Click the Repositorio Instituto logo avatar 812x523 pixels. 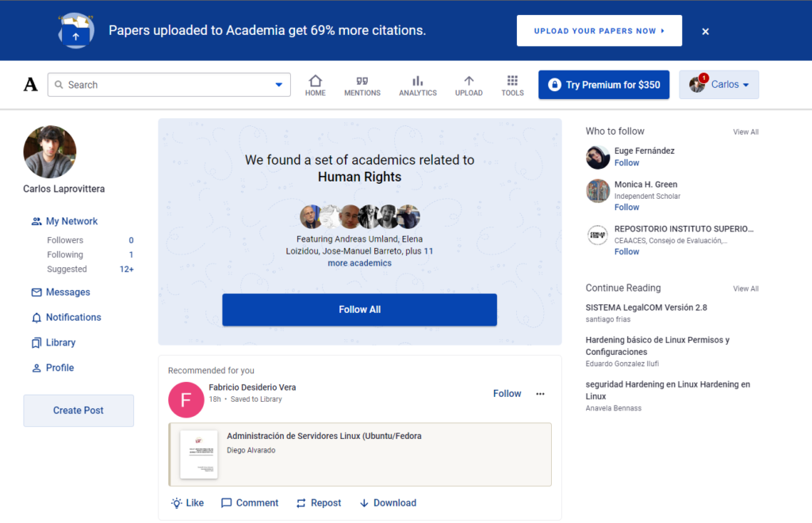pyautogui.click(x=598, y=235)
